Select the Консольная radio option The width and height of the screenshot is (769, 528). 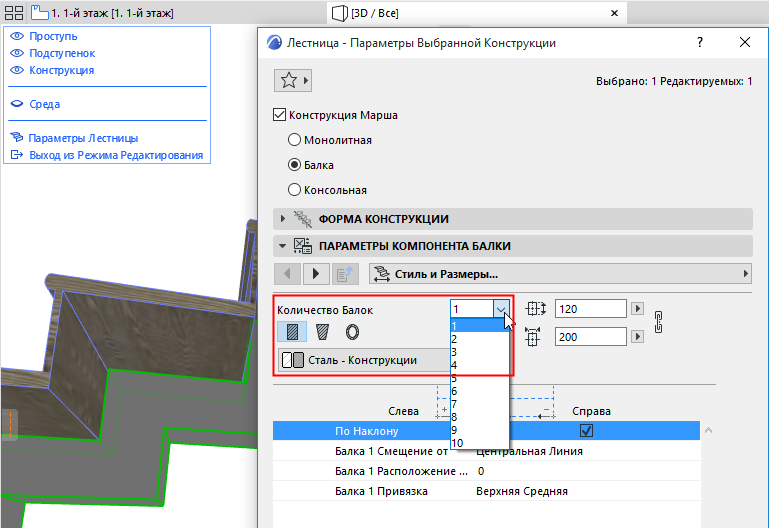(x=294, y=190)
